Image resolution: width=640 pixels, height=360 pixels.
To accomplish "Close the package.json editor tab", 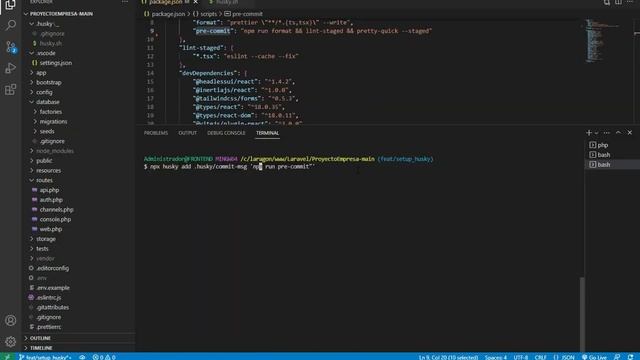I will click(x=196, y=2).
